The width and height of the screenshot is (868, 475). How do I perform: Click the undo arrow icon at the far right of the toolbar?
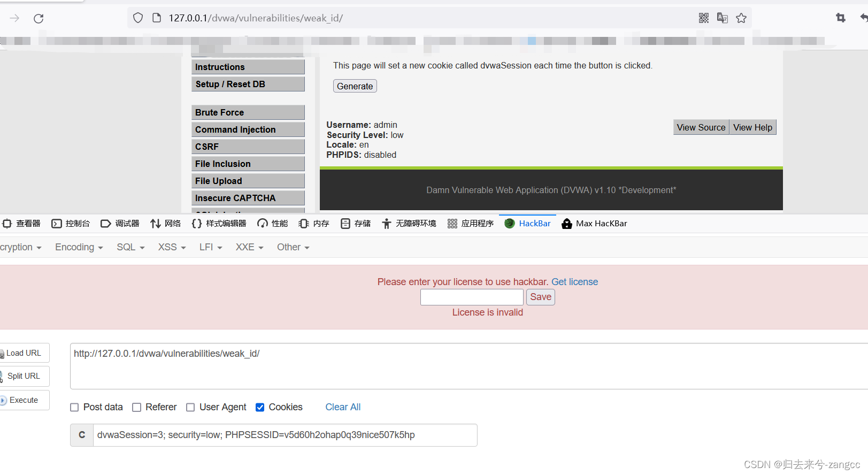pyautogui.click(x=864, y=18)
